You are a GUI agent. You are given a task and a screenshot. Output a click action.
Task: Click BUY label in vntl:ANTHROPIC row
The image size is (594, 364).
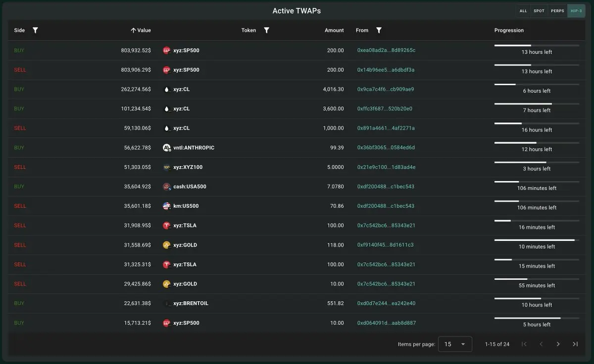[x=19, y=148]
